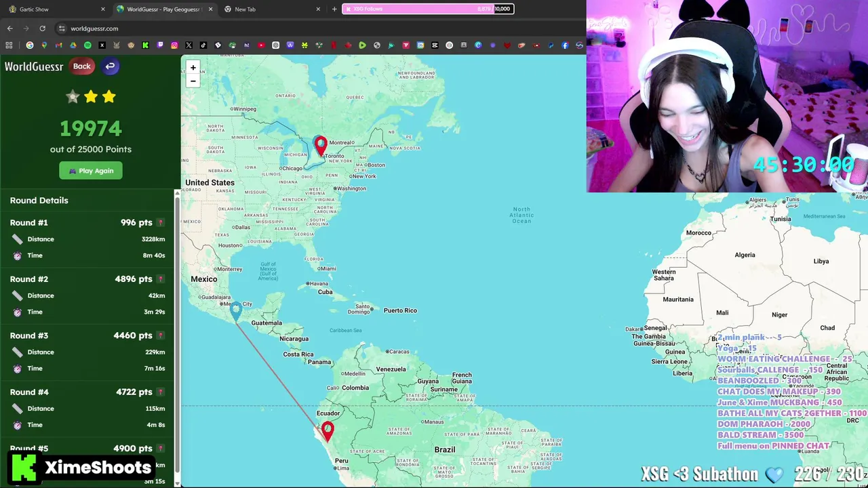Screen dimensions: 868x488
Task: Open the Google Maps bookmark
Action: coord(44,45)
